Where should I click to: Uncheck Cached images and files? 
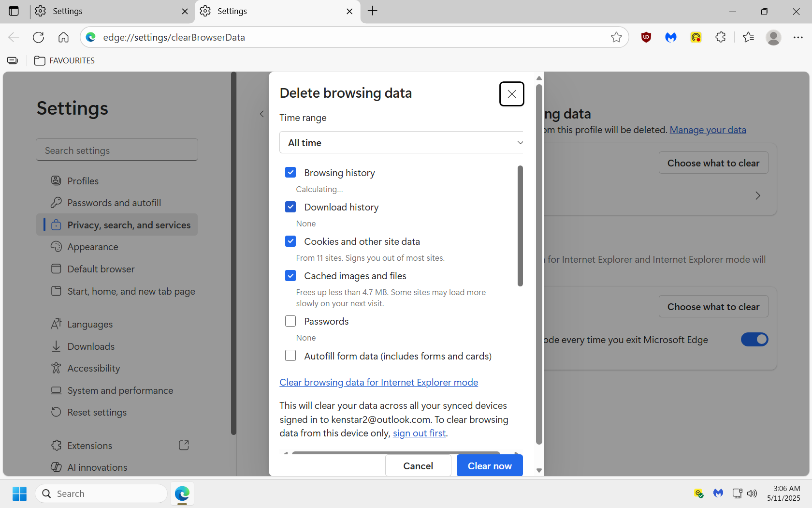pyautogui.click(x=290, y=276)
